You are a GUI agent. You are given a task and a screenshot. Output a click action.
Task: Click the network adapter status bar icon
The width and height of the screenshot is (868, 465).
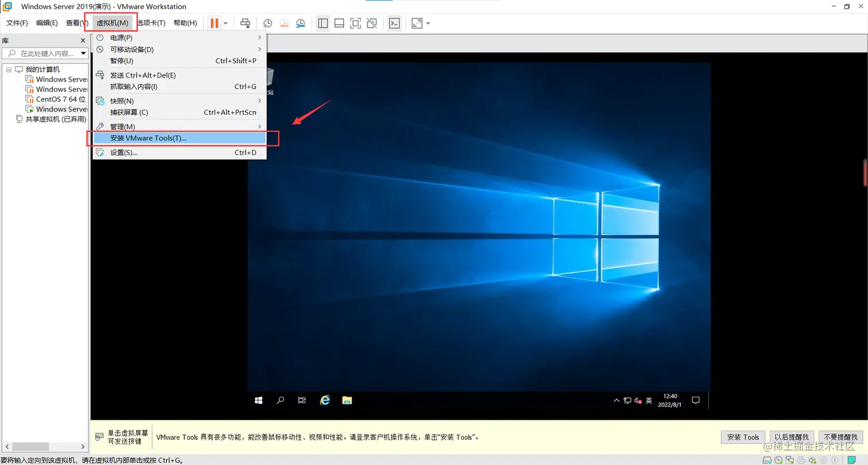[789, 460]
